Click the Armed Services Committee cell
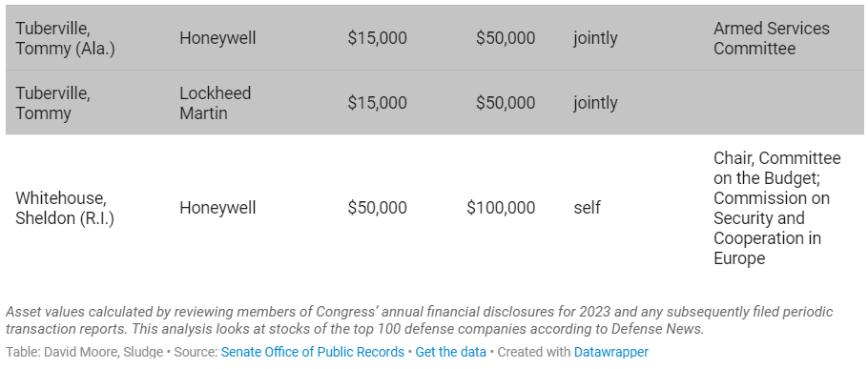Screen dimensions: 868x369 771,38
